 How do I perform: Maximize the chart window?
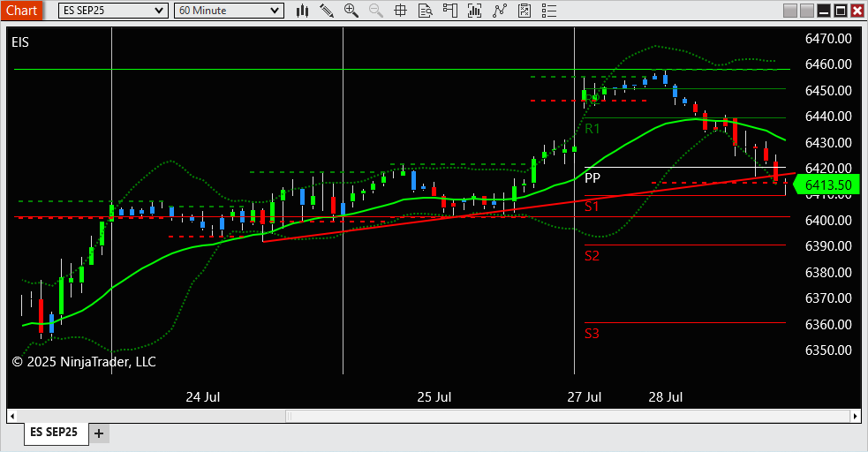pyautogui.click(x=841, y=11)
